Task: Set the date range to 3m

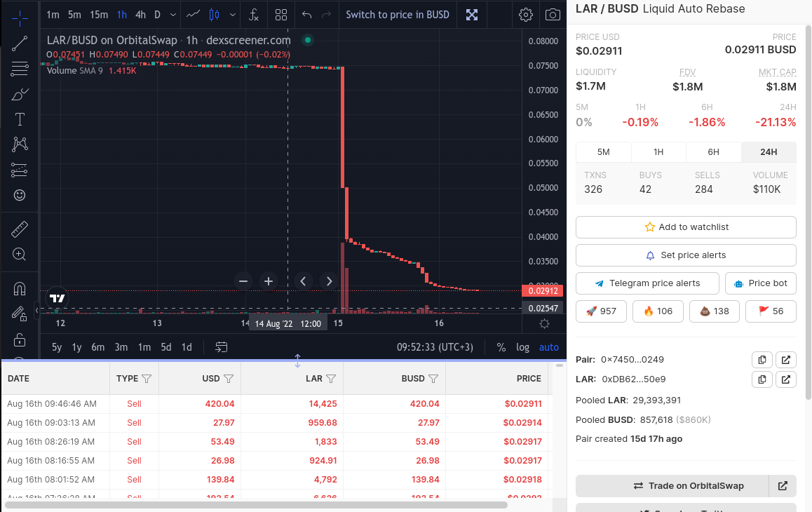Action: [x=121, y=347]
